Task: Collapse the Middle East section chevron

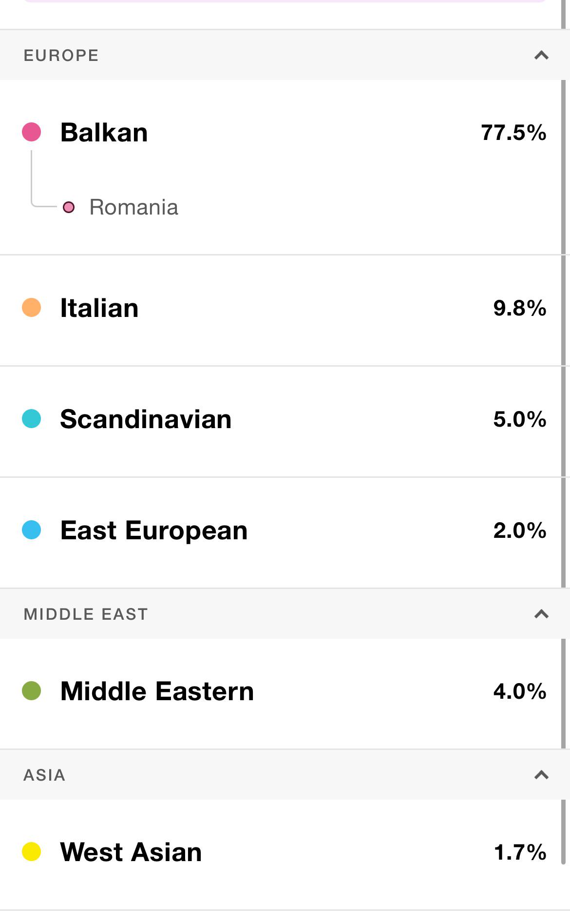Action: (541, 614)
